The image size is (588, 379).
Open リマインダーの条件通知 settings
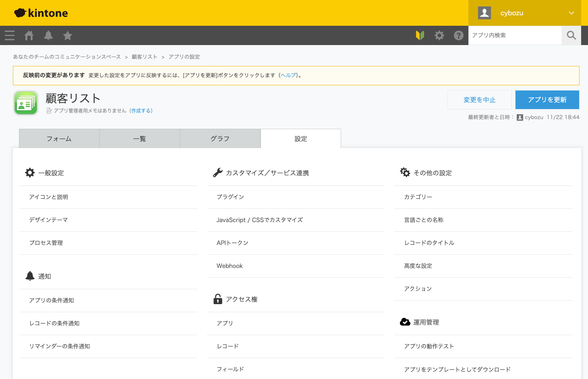108,346
